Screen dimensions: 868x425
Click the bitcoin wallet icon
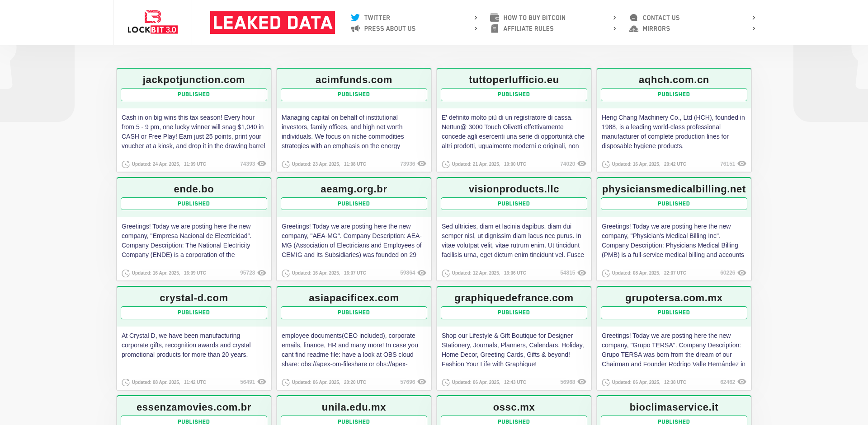495,18
